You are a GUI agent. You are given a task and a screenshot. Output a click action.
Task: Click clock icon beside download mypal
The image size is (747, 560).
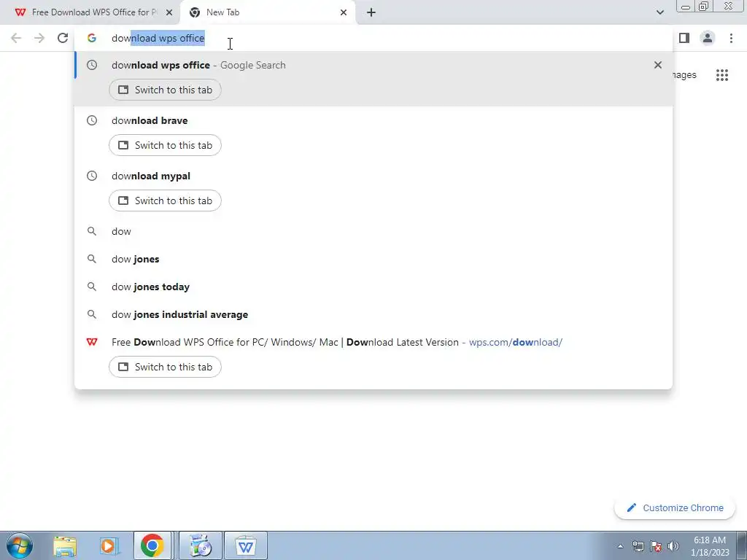coord(91,176)
